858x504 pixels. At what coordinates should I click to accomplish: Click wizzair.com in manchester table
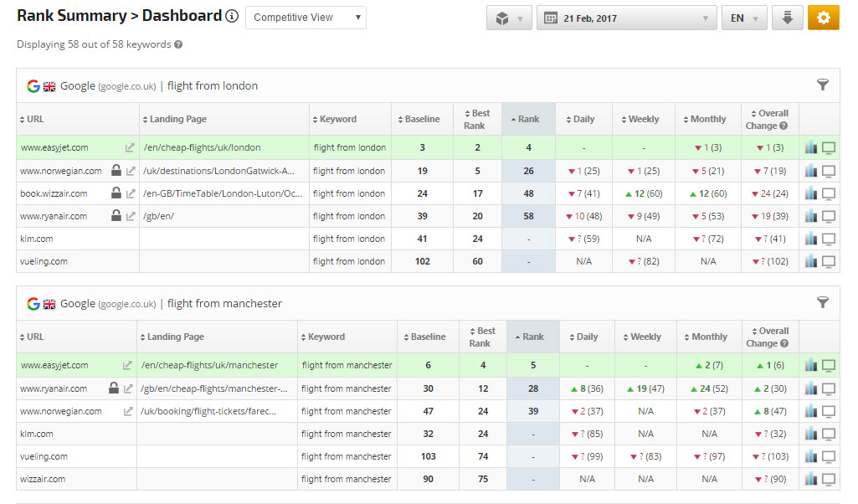43,479
